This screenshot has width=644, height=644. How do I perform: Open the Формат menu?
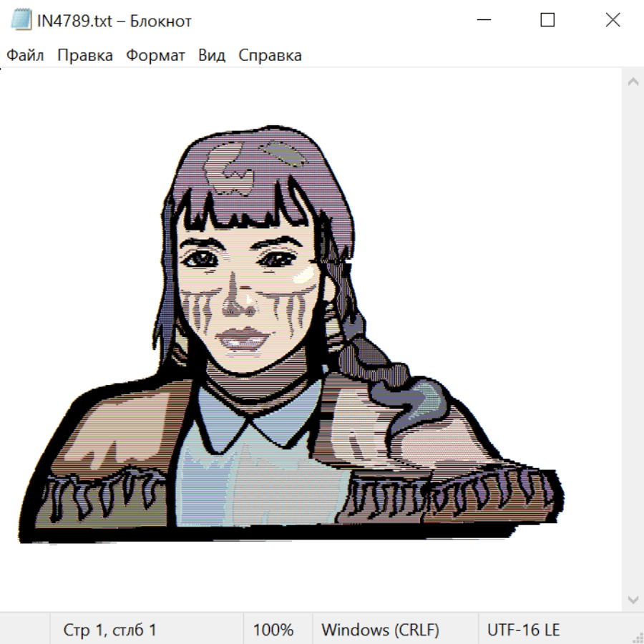pyautogui.click(x=155, y=56)
